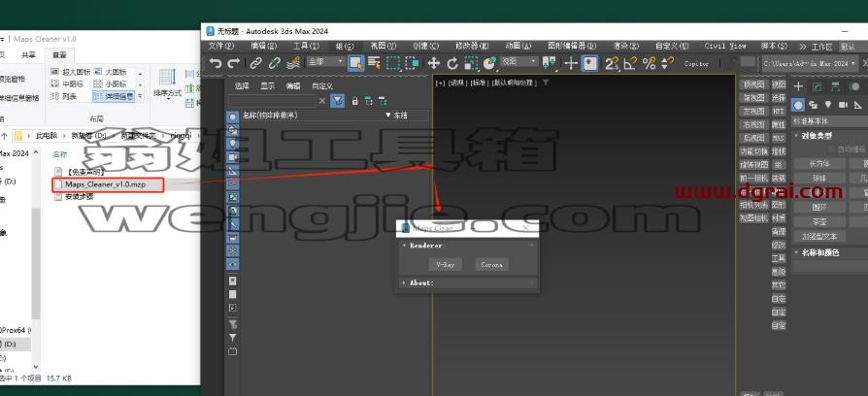Open Select by Name list icon
The width and height of the screenshot is (868, 396).
[x=374, y=63]
